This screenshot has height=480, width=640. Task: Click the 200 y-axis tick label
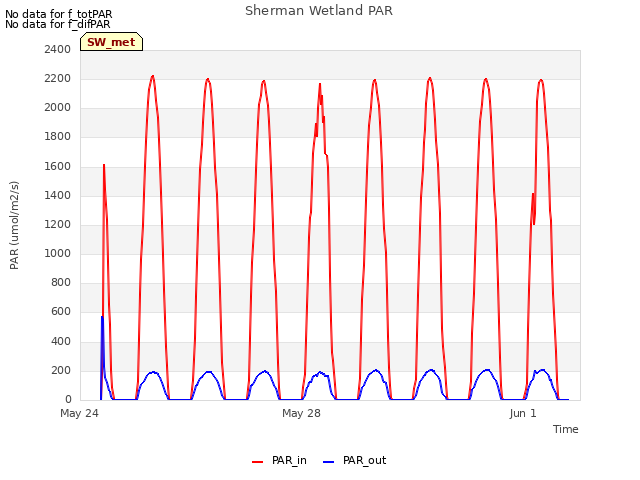(61, 370)
